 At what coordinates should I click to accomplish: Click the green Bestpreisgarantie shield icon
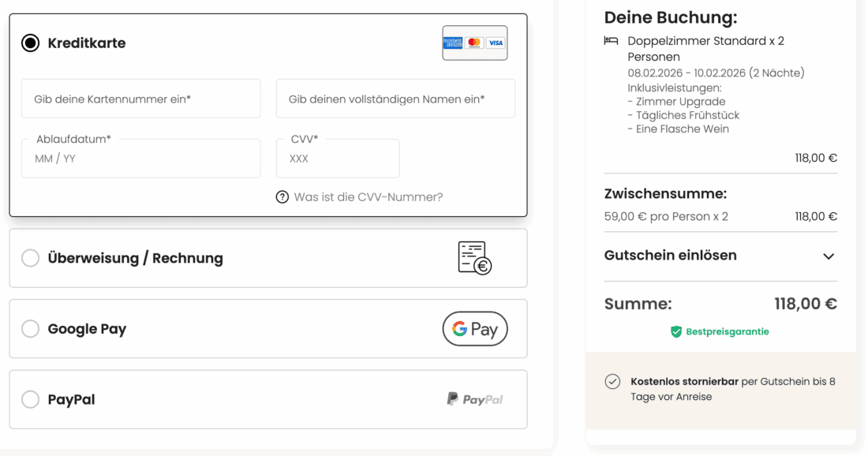(x=676, y=332)
